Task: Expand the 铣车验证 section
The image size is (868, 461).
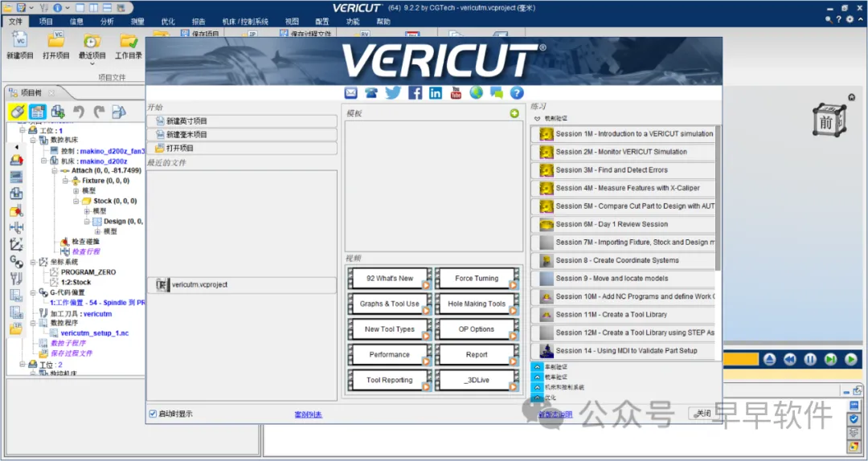Action: [x=536, y=377]
